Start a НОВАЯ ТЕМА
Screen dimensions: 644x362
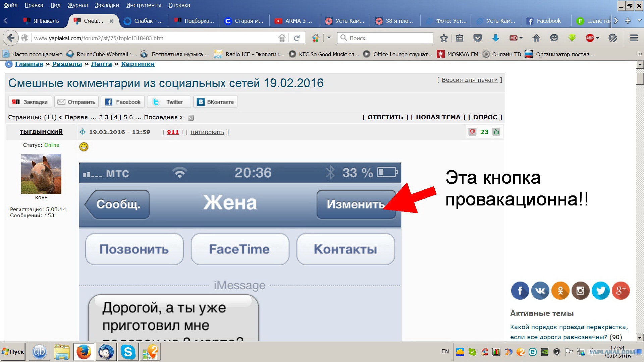point(438,117)
